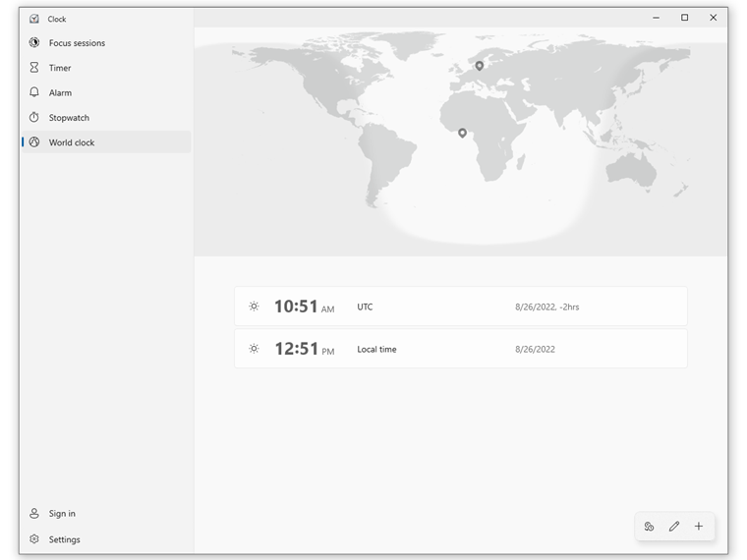Screen dimensions: 747x560
Task: Open the compare time zones tool
Action: [650, 527]
